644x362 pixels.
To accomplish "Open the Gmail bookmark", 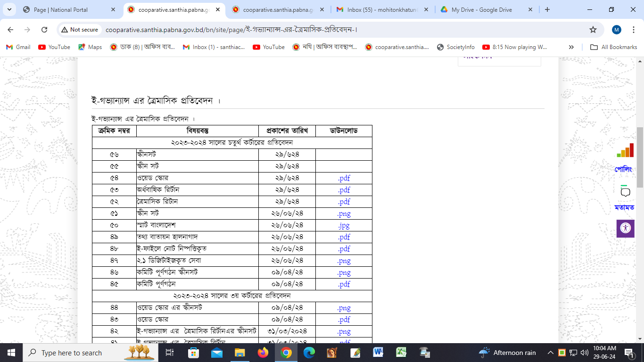I will tap(18, 47).
